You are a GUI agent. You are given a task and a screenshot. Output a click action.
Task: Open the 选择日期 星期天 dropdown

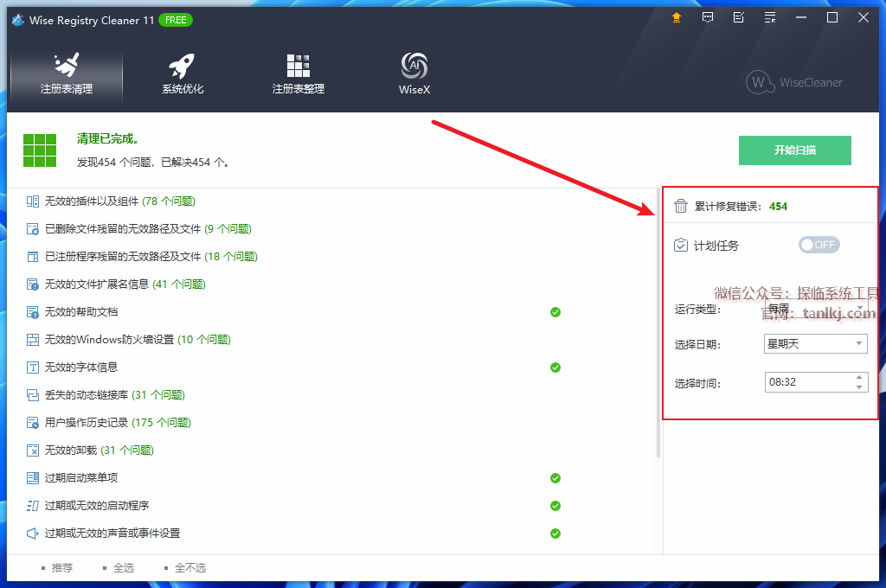[x=815, y=343]
